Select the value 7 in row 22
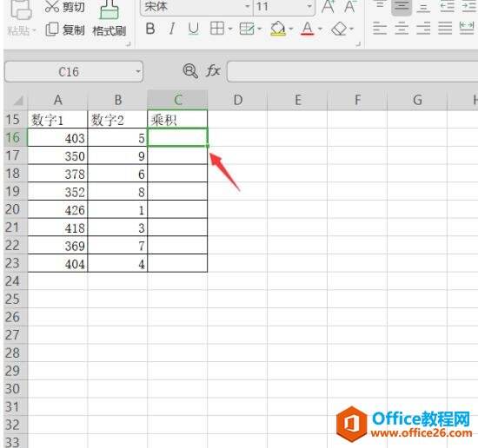Image resolution: width=478 pixels, height=448 pixels. coord(117,246)
